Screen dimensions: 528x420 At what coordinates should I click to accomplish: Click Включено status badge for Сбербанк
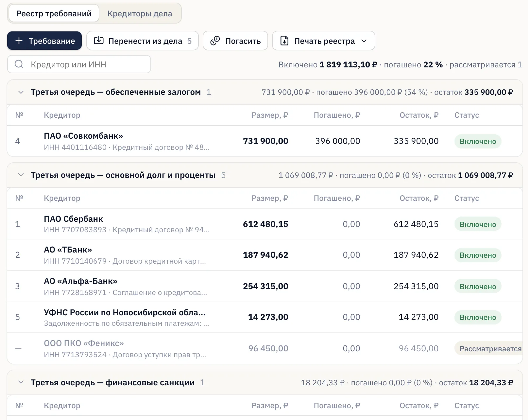click(x=478, y=224)
